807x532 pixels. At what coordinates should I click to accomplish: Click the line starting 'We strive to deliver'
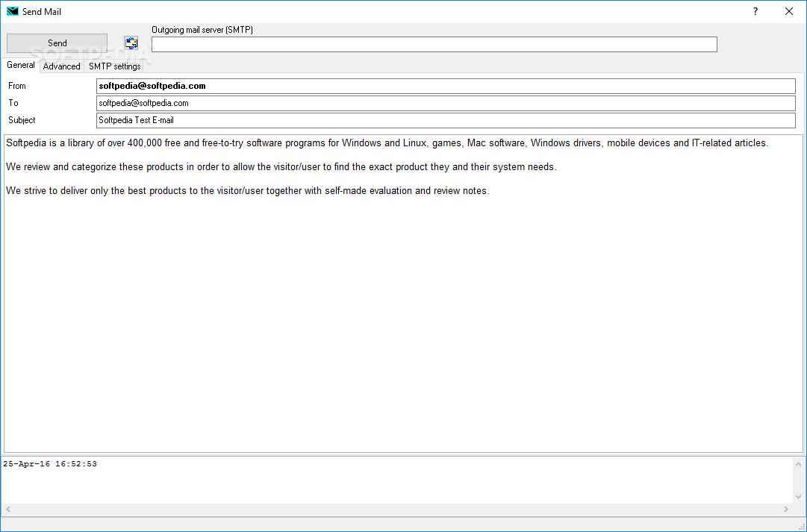tap(248, 191)
